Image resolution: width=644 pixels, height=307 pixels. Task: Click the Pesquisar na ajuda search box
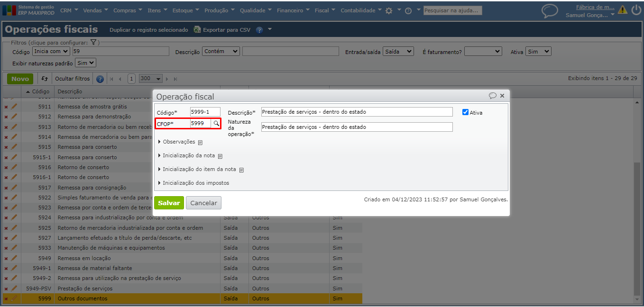pos(452,10)
